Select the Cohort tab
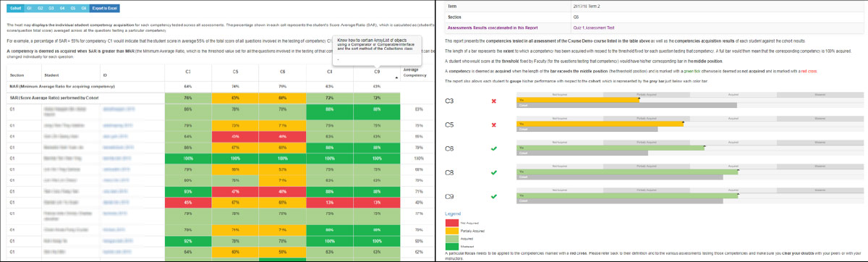This screenshot has height=262, width=868. click(15, 8)
